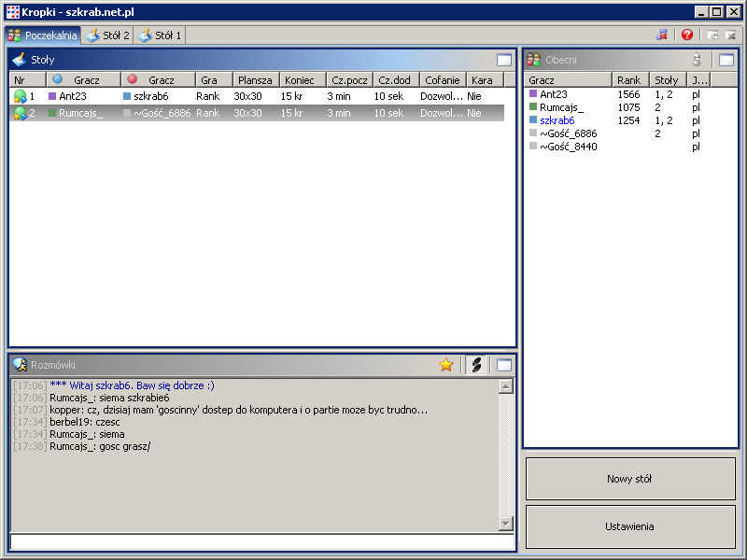Select the szkrab6 user in Obecni list
Image resolution: width=747 pixels, height=560 pixels.
(557, 120)
